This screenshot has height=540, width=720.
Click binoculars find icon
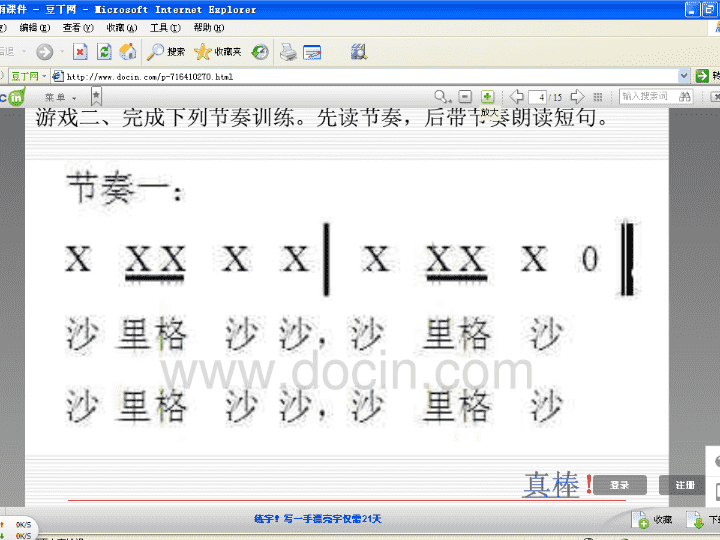pos(685,96)
